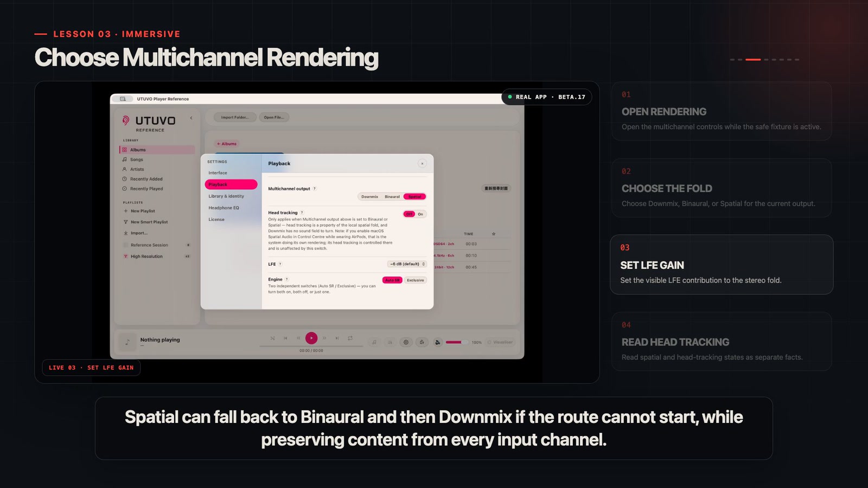Click the now-playing album art thumbnail
The height and width of the screenshot is (488, 868).
click(x=127, y=342)
